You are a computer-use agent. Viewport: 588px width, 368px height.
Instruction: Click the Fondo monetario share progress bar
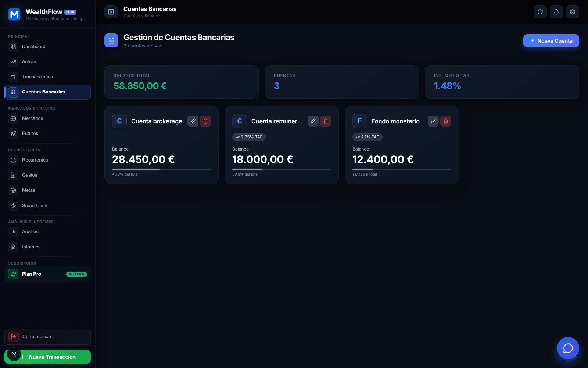[x=402, y=169]
